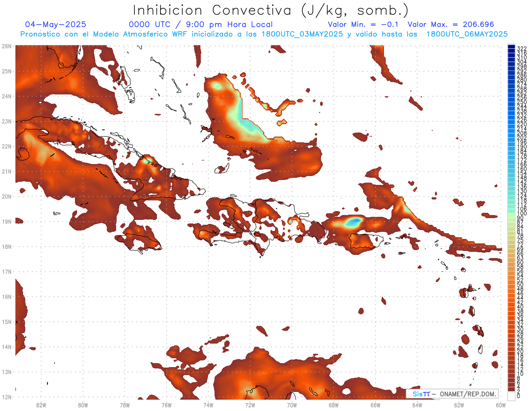Viewport: 532px width, 411px height.
Task: Click the latitude label "16N"
Action: click(x=7, y=297)
